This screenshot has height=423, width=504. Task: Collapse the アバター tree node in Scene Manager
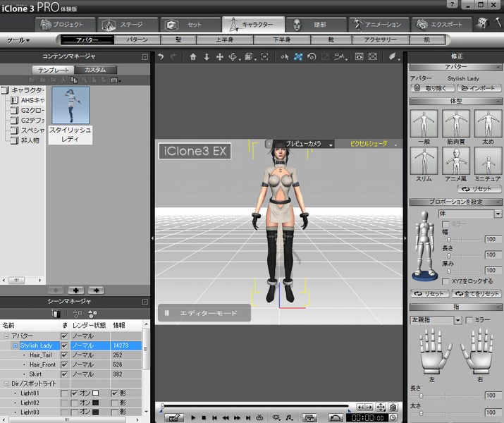click(x=6, y=336)
